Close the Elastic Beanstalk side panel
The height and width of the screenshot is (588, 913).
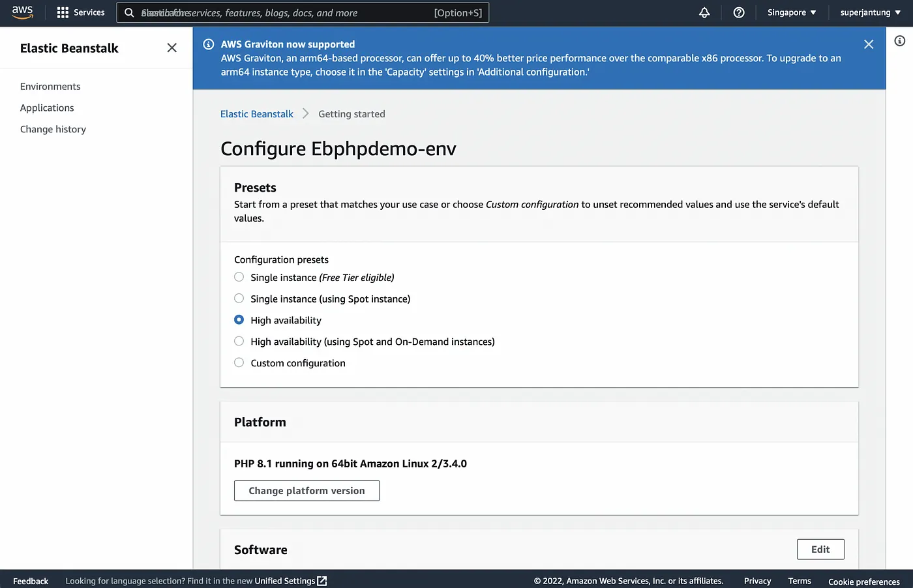[x=172, y=48]
